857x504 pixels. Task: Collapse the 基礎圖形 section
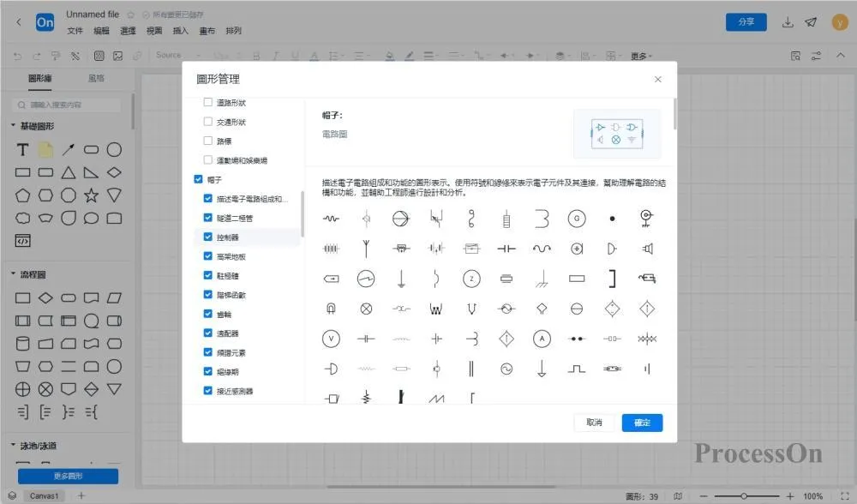click(13, 126)
